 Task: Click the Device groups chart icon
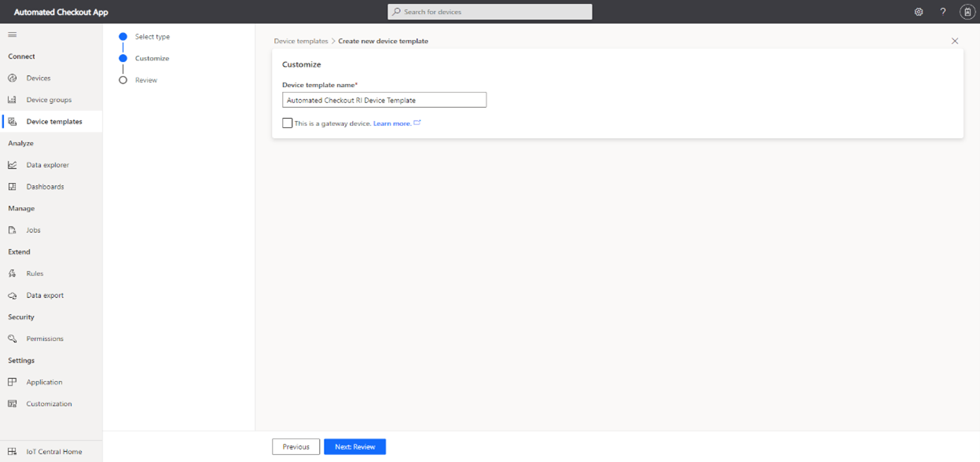[12, 100]
